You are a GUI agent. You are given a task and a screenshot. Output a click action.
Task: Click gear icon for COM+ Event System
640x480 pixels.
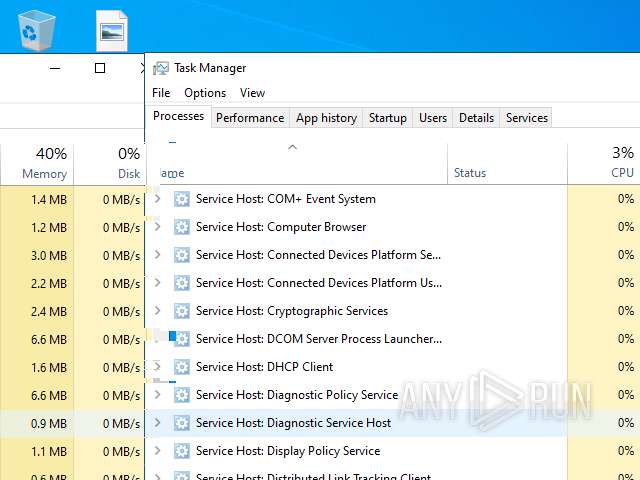click(182, 199)
